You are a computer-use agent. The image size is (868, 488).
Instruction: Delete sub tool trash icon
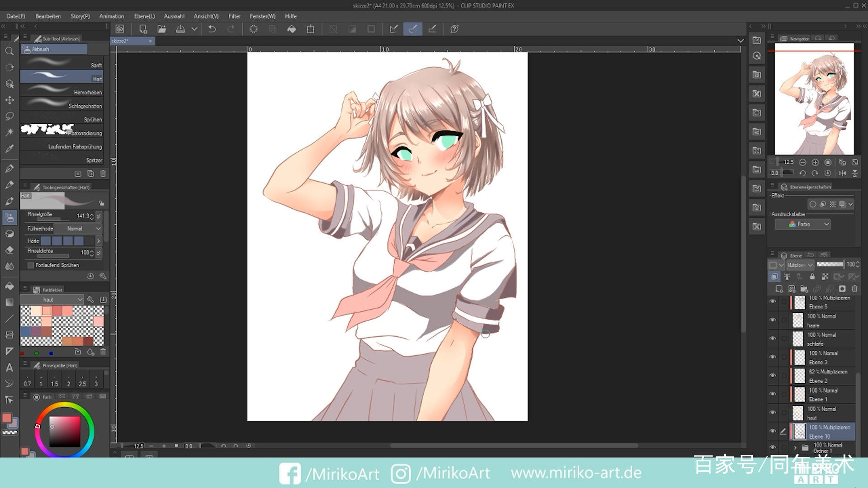(103, 174)
